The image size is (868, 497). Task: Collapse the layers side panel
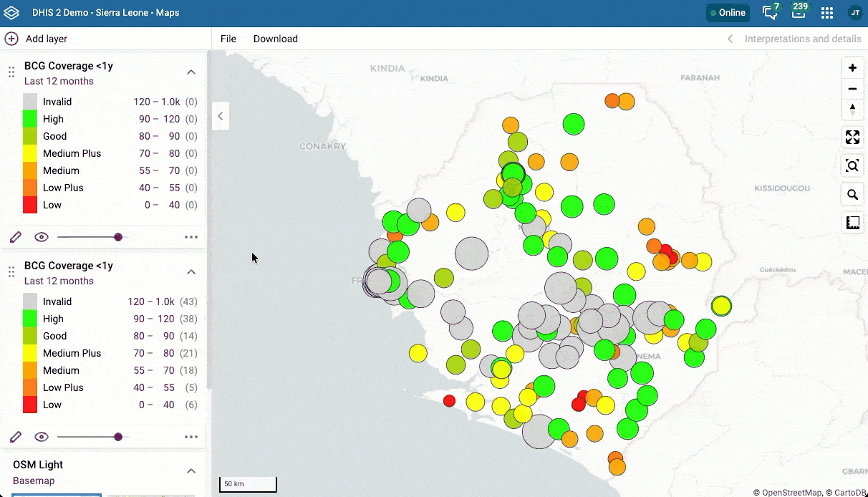click(221, 115)
